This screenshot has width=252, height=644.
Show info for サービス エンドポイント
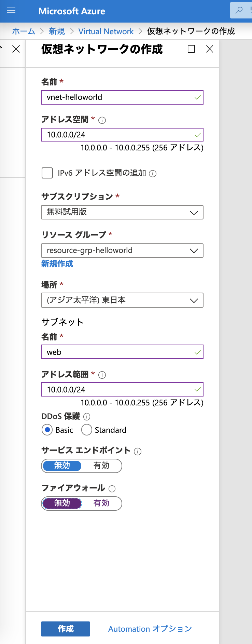click(138, 452)
